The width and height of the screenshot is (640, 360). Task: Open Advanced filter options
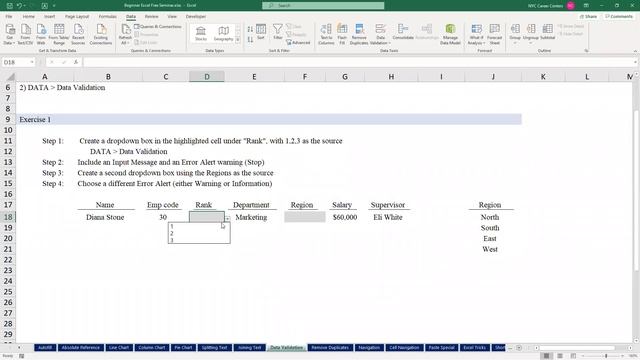pyautogui.click(x=298, y=42)
